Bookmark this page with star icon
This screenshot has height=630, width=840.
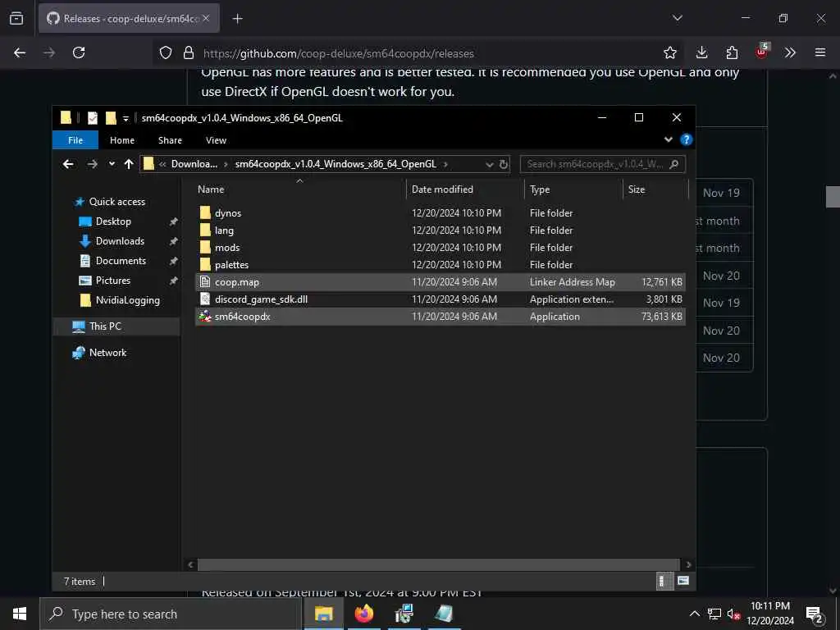669,52
